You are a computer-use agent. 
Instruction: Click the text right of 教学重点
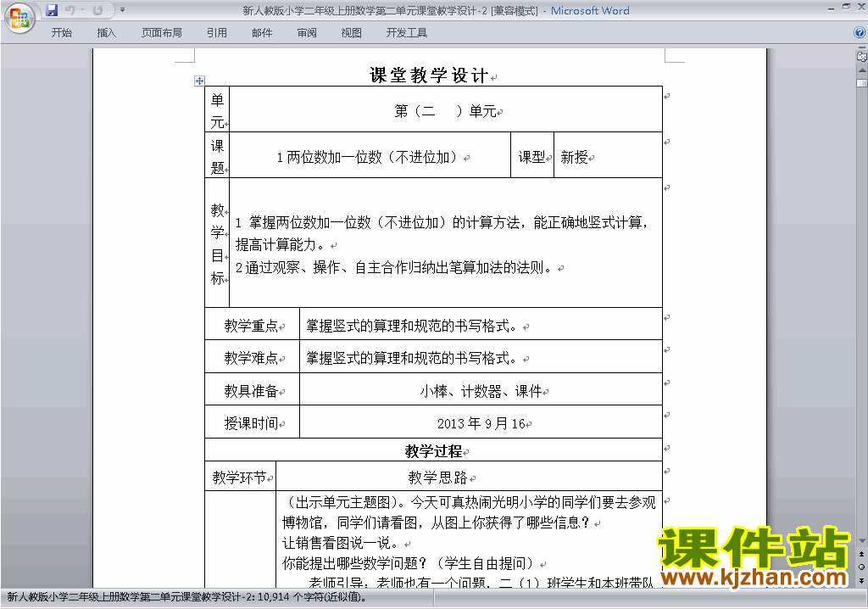(413, 326)
